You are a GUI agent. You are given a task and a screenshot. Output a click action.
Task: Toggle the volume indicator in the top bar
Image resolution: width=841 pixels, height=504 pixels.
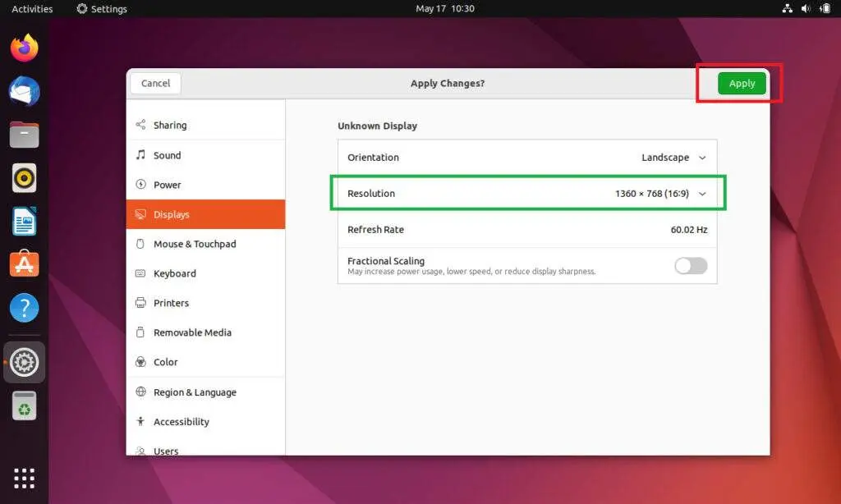805,8
